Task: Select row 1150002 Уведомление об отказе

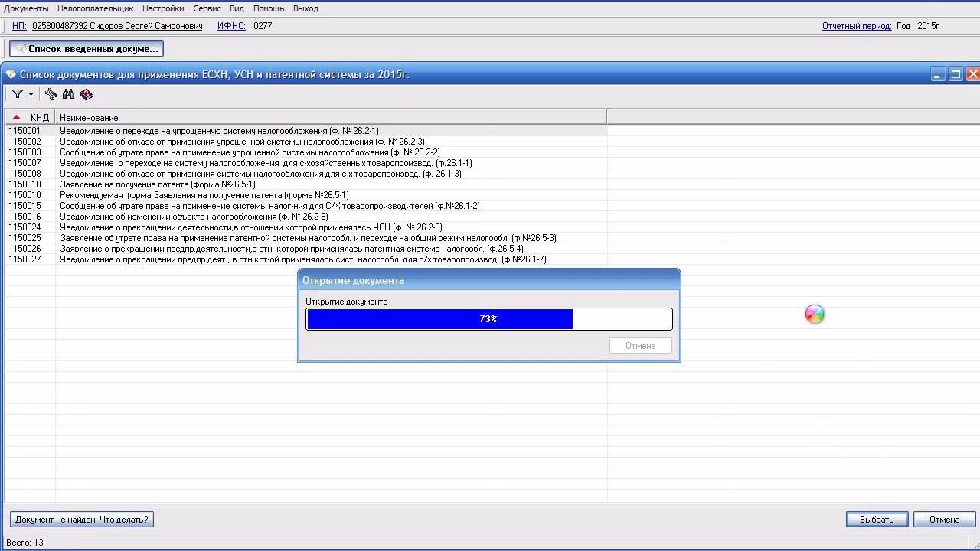Action: click(306, 142)
